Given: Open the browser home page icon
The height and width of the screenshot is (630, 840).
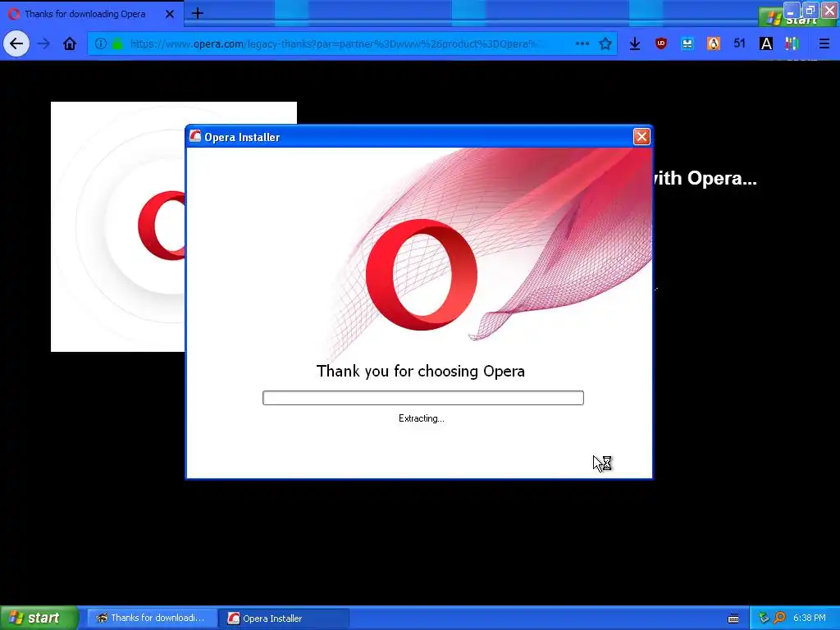Looking at the screenshot, I should point(70,43).
